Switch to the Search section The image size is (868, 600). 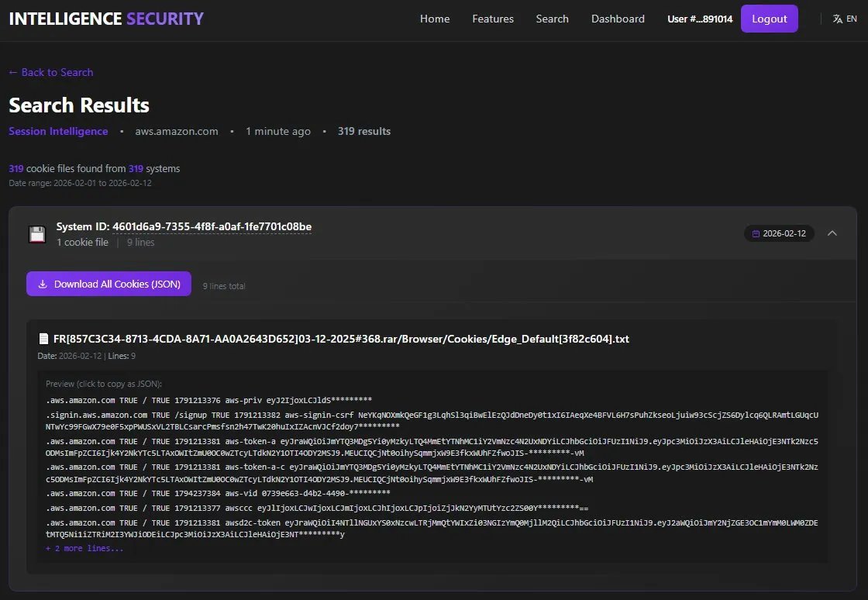click(552, 19)
